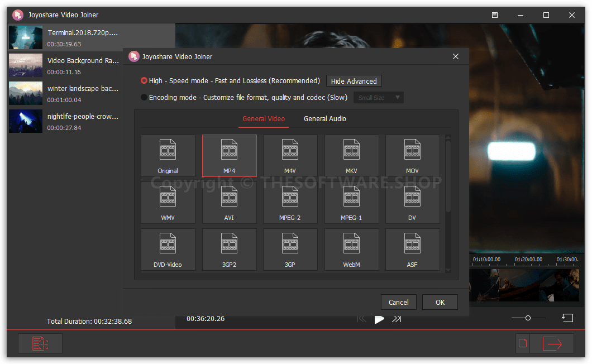Pick the MOV output format

pyautogui.click(x=412, y=155)
